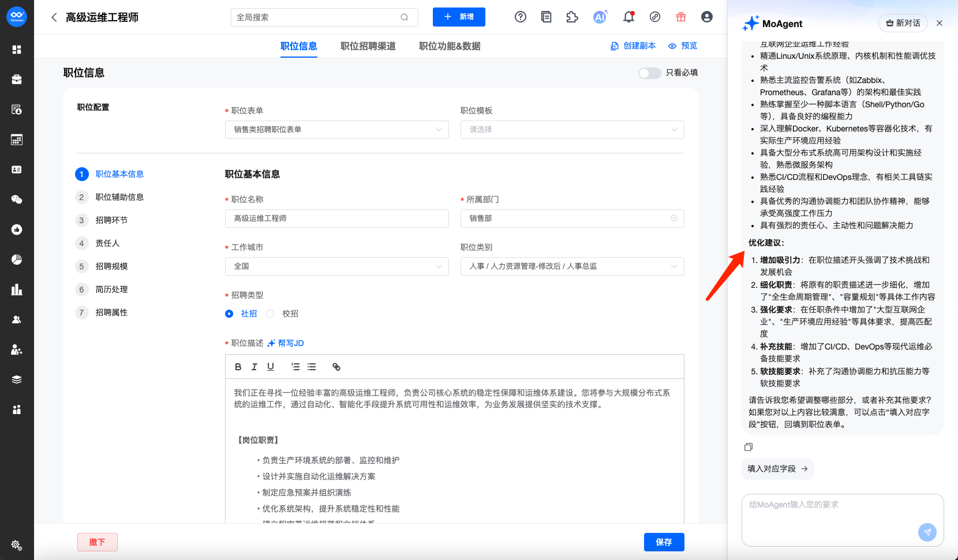Image resolution: width=958 pixels, height=560 pixels.
Task: Open the 职位模板 dropdown
Action: point(572,130)
